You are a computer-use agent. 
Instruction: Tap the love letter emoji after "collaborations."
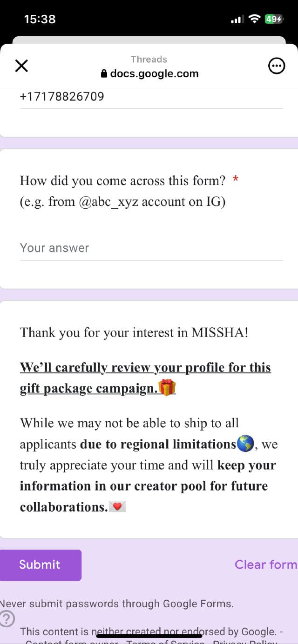[x=117, y=507]
